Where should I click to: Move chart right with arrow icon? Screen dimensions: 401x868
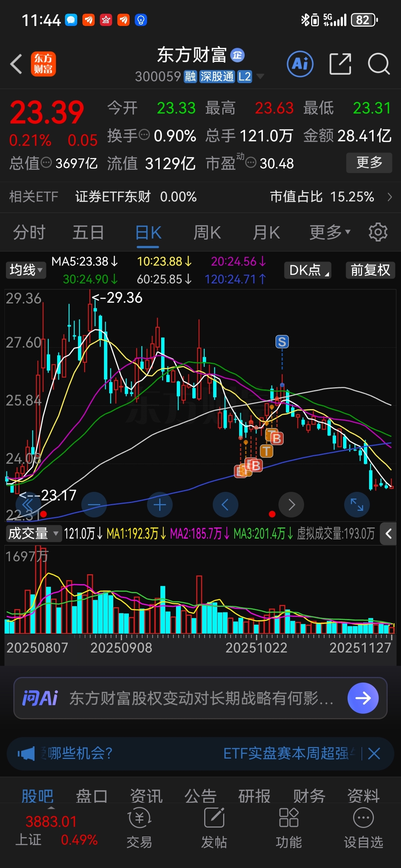[x=291, y=504]
